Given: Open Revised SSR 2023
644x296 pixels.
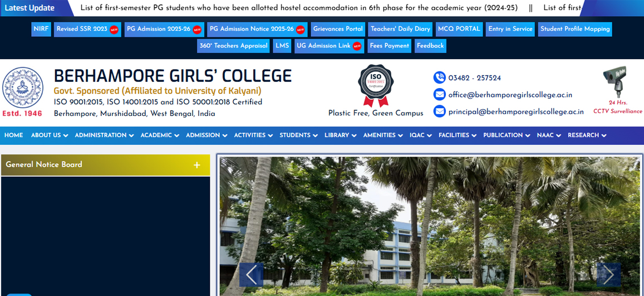Looking at the screenshot, I should 87,29.
